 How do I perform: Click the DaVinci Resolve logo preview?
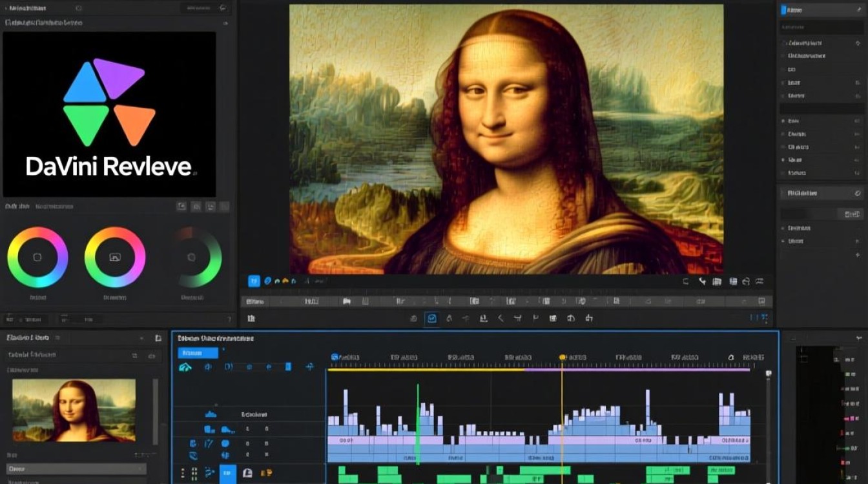109,114
